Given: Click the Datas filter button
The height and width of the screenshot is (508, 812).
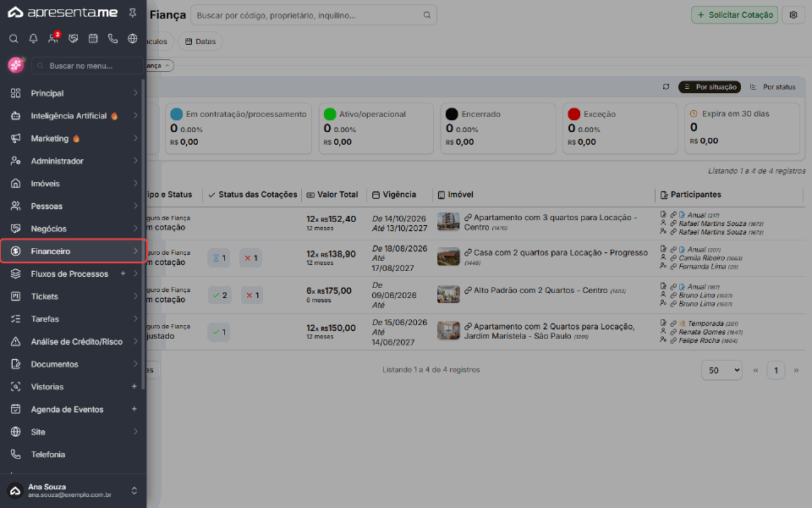Looking at the screenshot, I should (200, 41).
